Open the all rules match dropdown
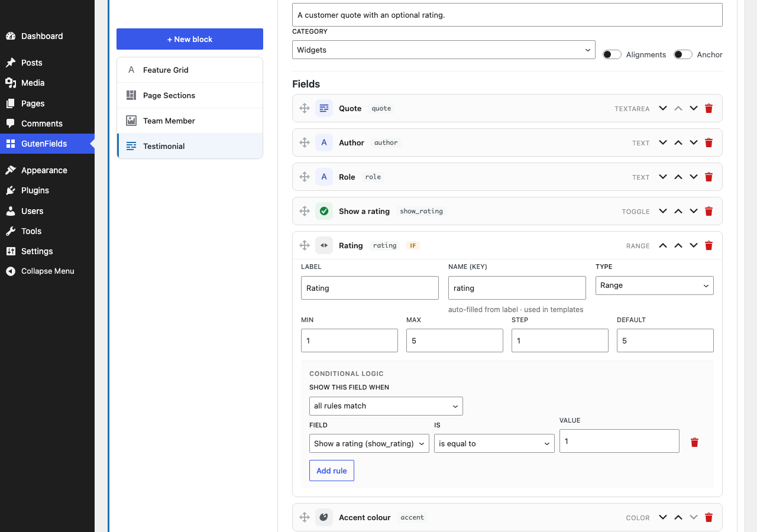This screenshot has width=757, height=532. coord(386,406)
